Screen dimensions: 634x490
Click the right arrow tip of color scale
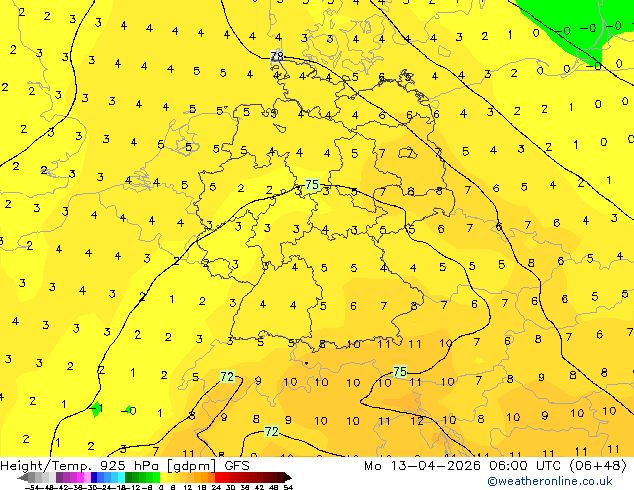[289, 478]
